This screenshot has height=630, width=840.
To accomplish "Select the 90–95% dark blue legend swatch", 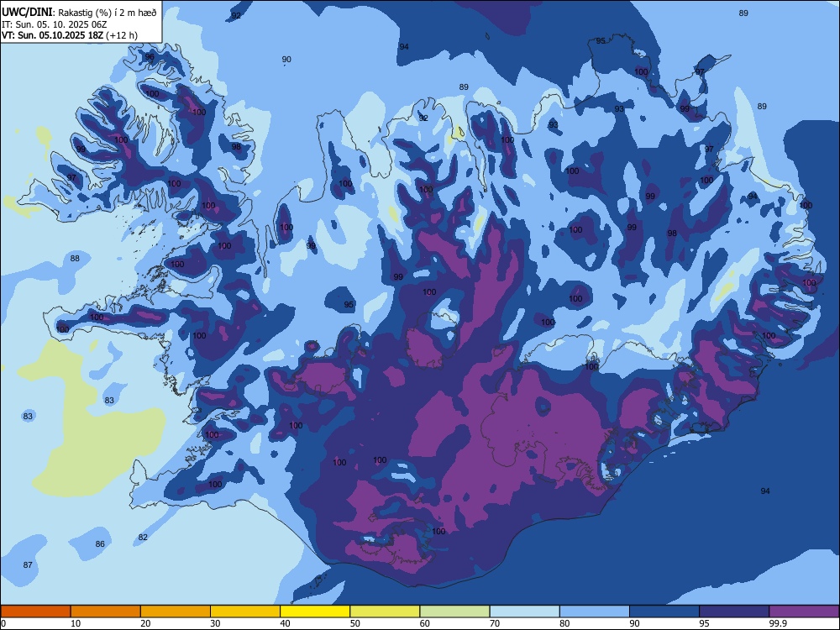I will (664, 612).
